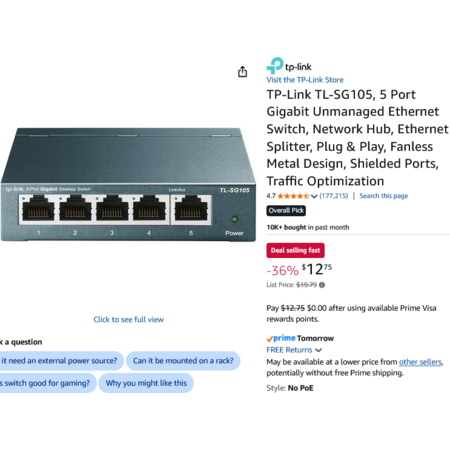Viewport: 450px width, 450px height.
Task: Select 'Why you might like this' chip
Action: point(146,383)
